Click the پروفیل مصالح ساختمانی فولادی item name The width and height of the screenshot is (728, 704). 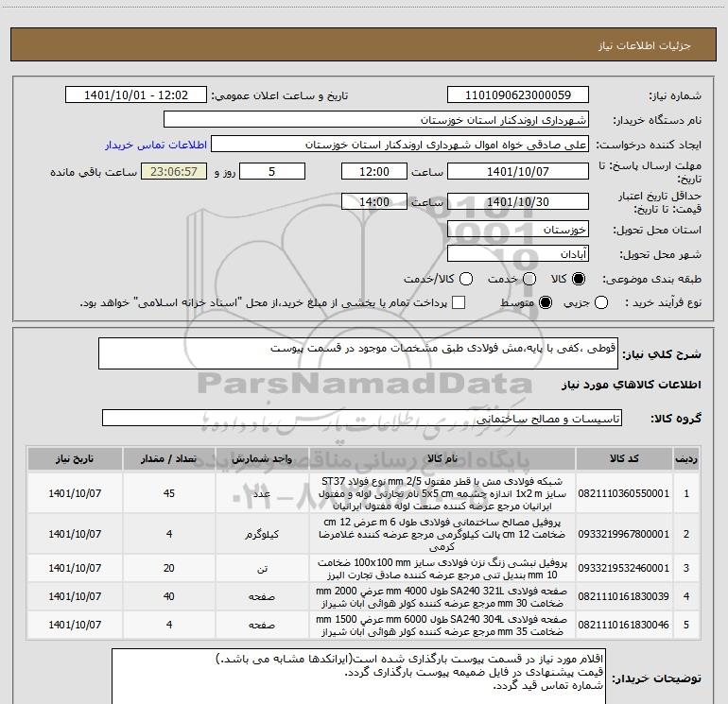point(442,534)
